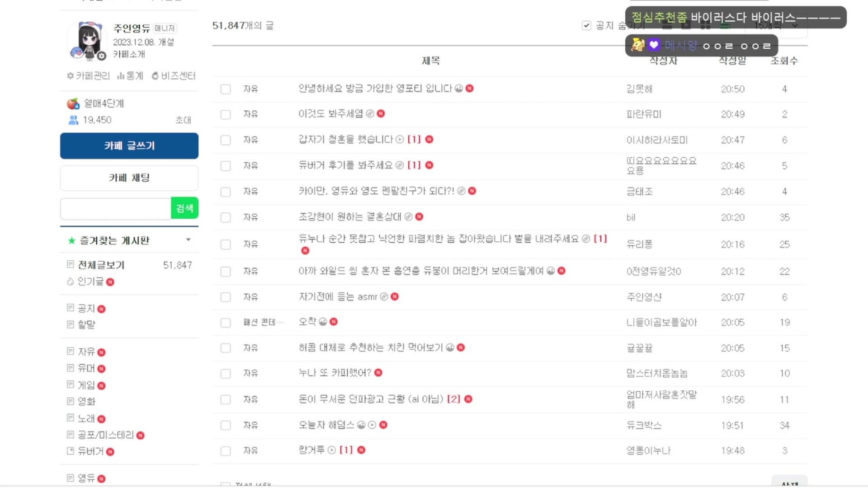The image size is (868, 488).
Task: Open 자유 board in sidebar
Action: (86, 352)
